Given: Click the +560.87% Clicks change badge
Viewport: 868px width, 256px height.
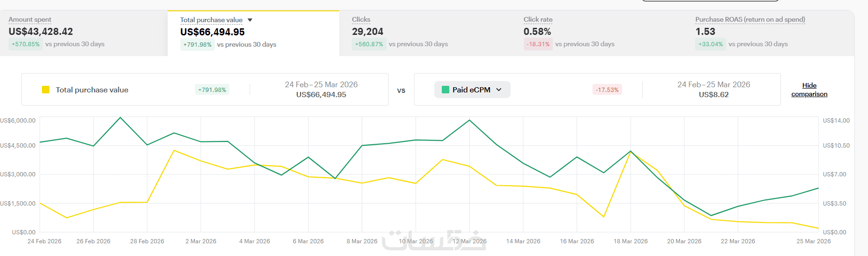Looking at the screenshot, I should [x=369, y=44].
